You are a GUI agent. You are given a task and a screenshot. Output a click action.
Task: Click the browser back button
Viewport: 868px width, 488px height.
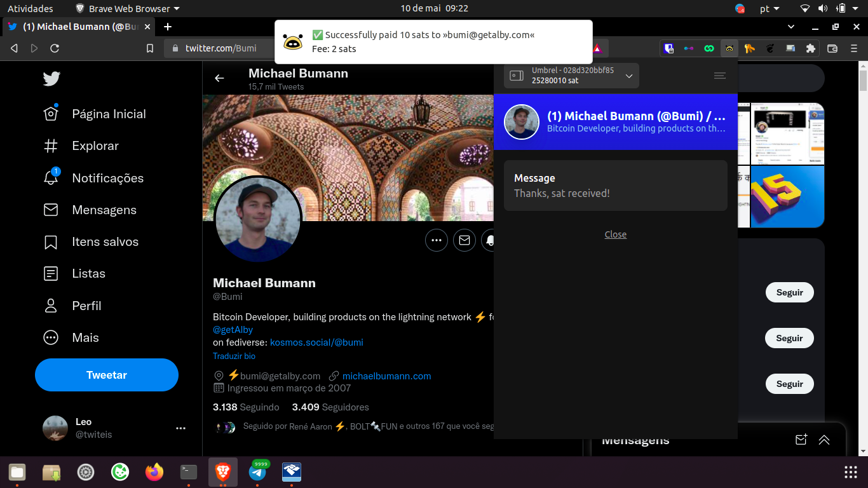[14, 48]
